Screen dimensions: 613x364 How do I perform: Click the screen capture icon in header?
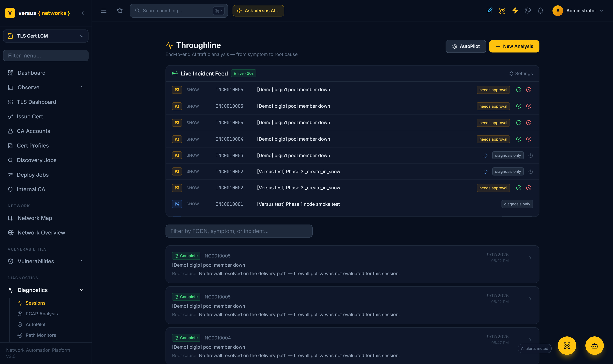(502, 11)
